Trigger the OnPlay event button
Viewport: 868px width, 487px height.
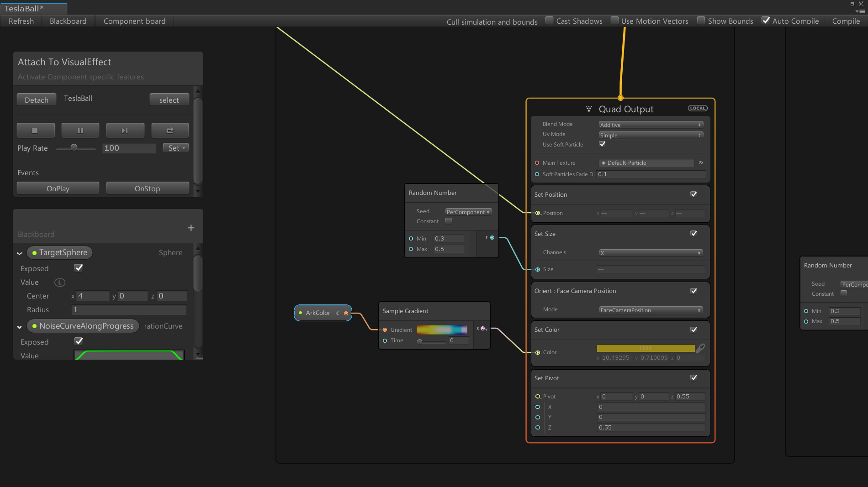(58, 189)
